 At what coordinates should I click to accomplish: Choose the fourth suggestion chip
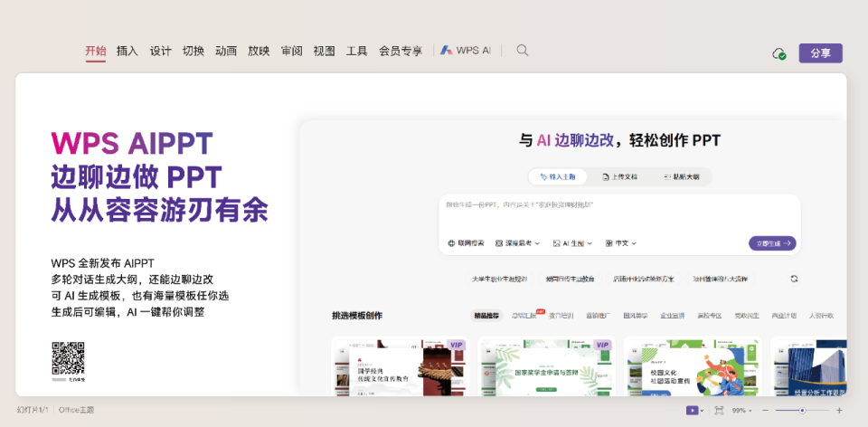pos(721,280)
